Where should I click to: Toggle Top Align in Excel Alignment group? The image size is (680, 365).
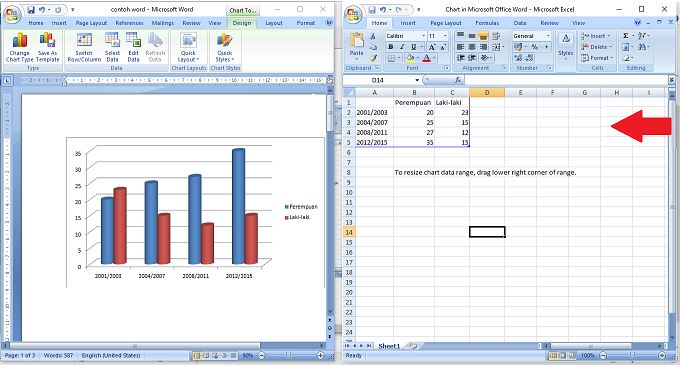coord(461,36)
